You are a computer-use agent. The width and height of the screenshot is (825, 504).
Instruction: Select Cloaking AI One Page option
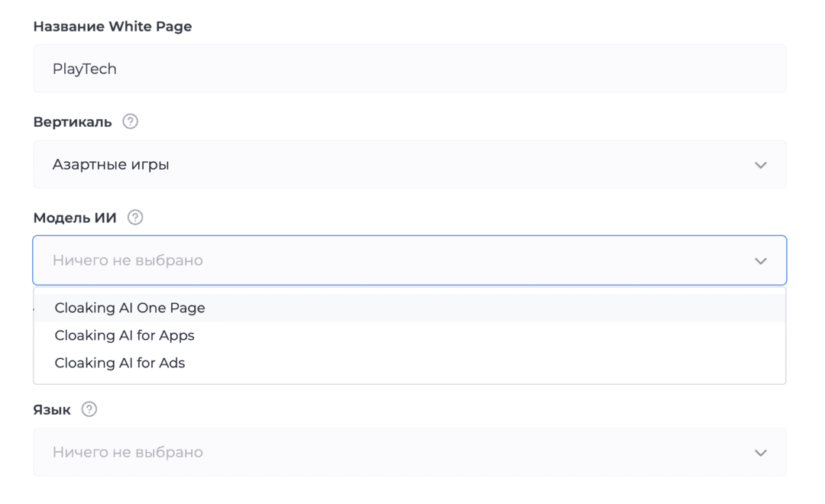click(129, 308)
